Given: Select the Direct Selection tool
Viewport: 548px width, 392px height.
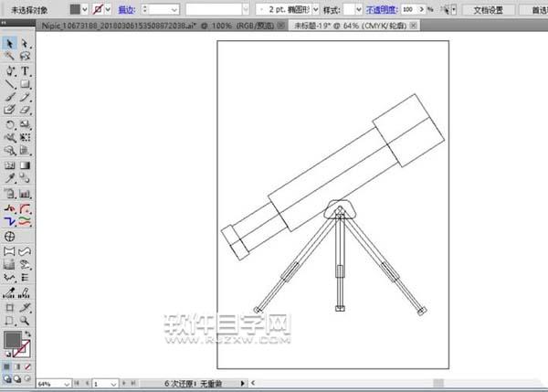Looking at the screenshot, I should (25, 43).
